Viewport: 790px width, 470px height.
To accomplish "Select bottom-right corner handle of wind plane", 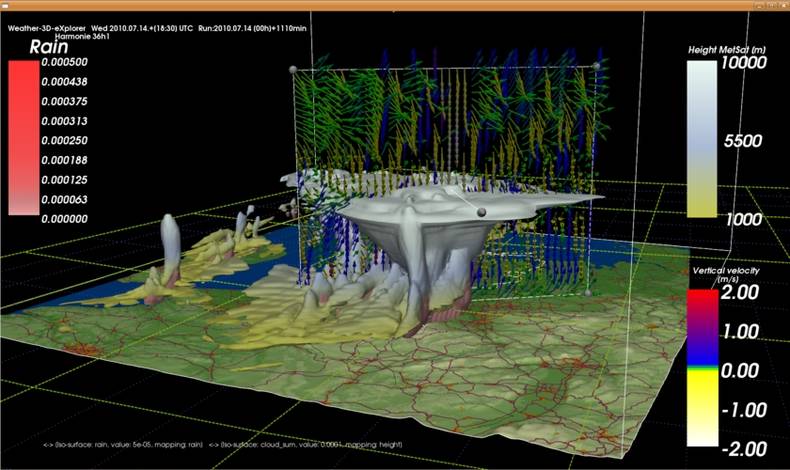I will (588, 293).
